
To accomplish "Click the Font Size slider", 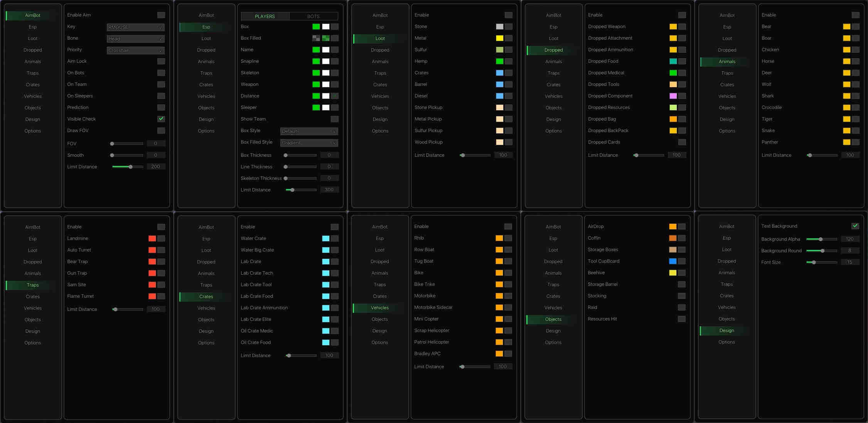I will click(x=822, y=262).
